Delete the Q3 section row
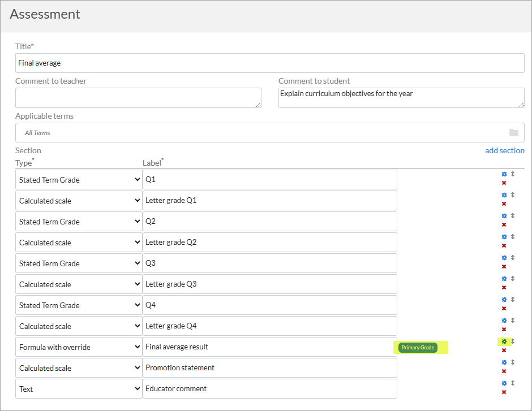The image size is (532, 411). (504, 267)
